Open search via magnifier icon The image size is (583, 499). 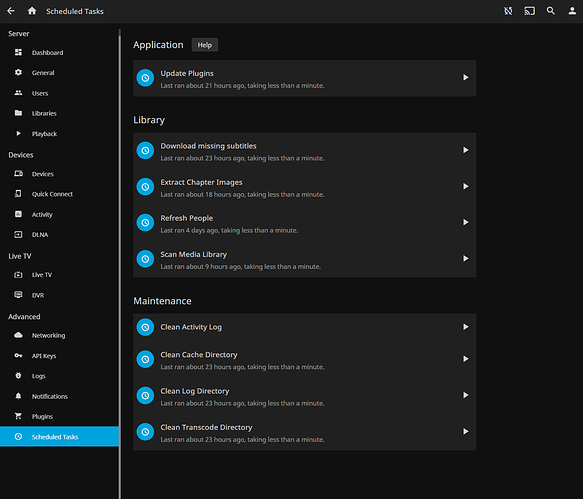pos(551,11)
